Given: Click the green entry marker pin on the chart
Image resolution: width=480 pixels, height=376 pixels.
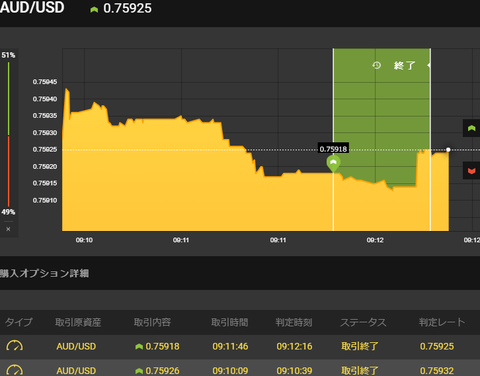Looking at the screenshot, I should [333, 163].
